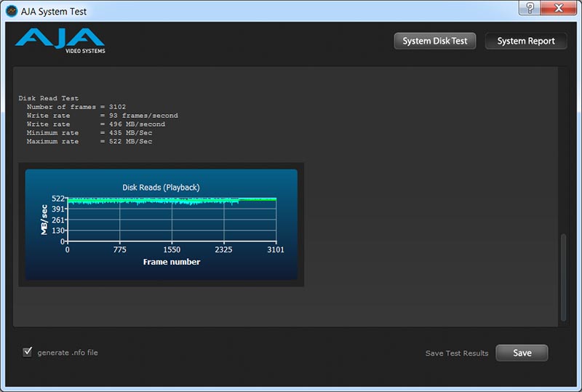Click the 522 value on chart axis
Image resolution: width=582 pixels, height=392 pixels.
[58, 199]
